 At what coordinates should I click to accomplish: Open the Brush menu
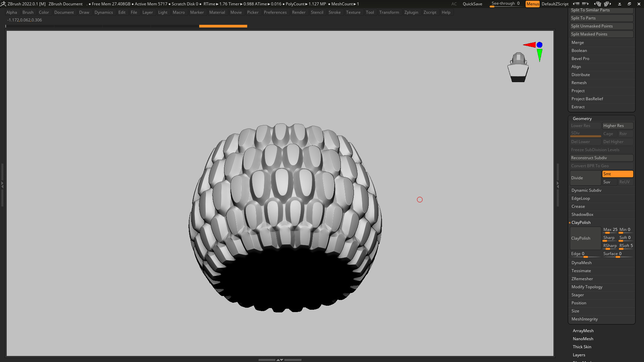pyautogui.click(x=28, y=12)
